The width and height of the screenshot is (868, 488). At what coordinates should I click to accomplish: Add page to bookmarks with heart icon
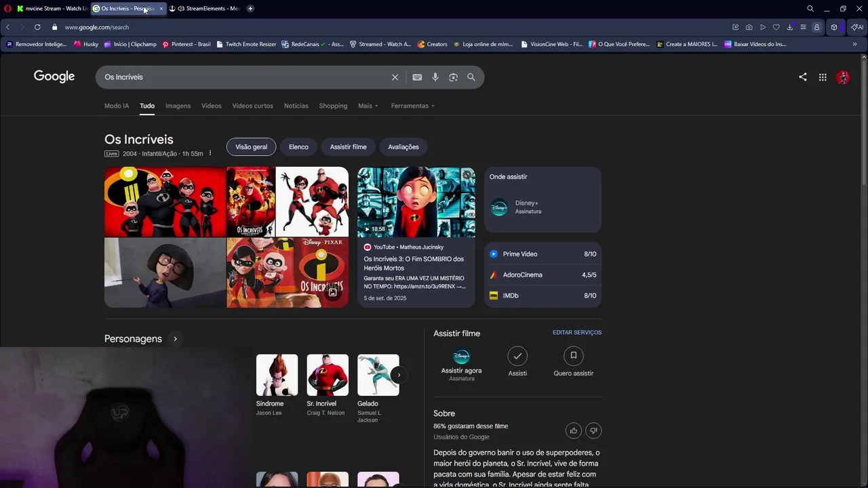pyautogui.click(x=776, y=27)
